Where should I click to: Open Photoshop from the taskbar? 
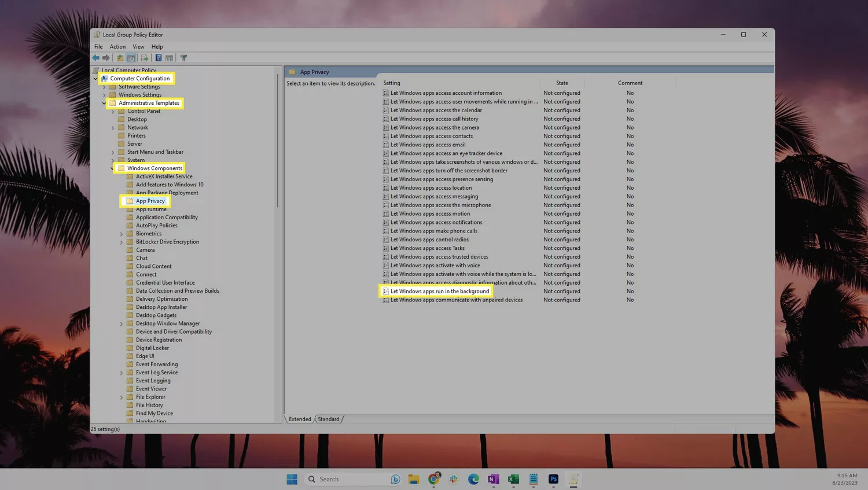pyautogui.click(x=553, y=479)
